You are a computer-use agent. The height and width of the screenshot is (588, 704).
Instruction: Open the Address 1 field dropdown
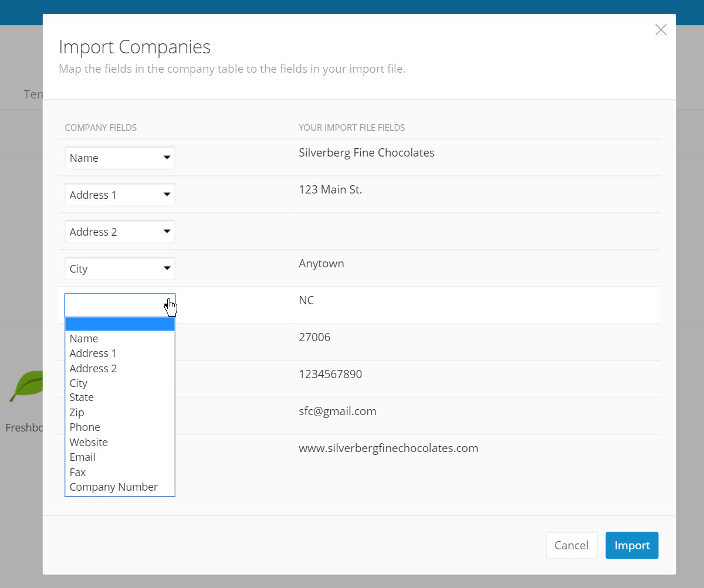tap(120, 195)
